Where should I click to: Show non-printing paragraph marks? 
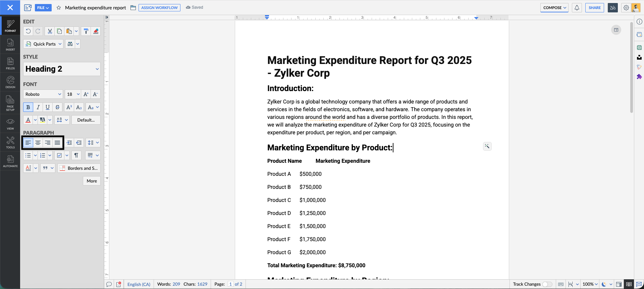tap(76, 155)
